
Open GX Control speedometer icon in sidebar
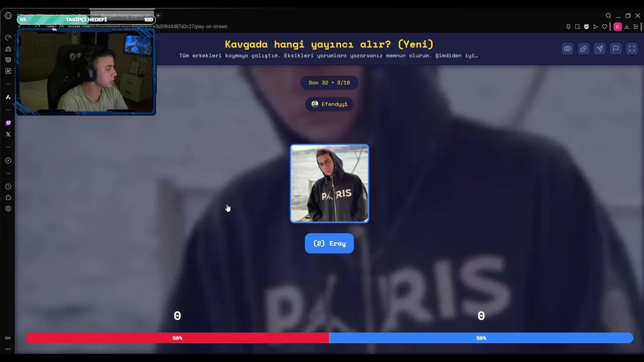pos(8,38)
